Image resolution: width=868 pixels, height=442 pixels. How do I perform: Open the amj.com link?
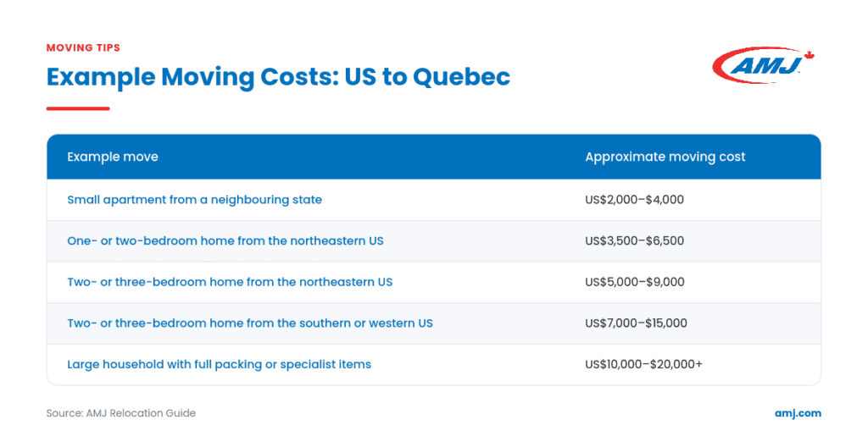coord(798,413)
